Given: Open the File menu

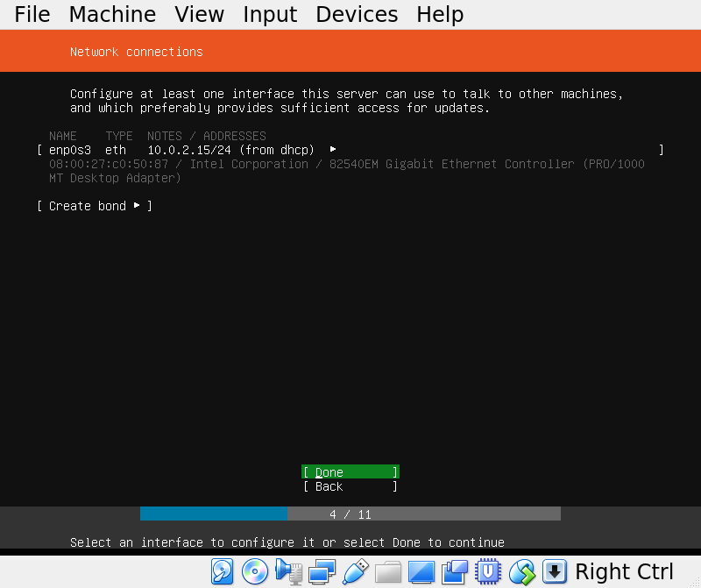Looking at the screenshot, I should [32, 15].
